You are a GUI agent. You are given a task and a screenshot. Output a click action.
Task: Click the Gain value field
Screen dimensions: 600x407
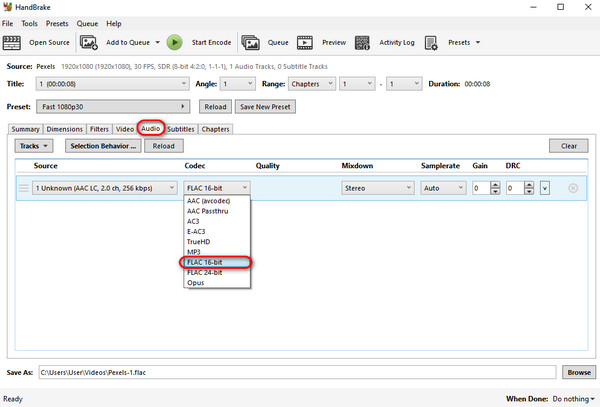click(x=481, y=188)
